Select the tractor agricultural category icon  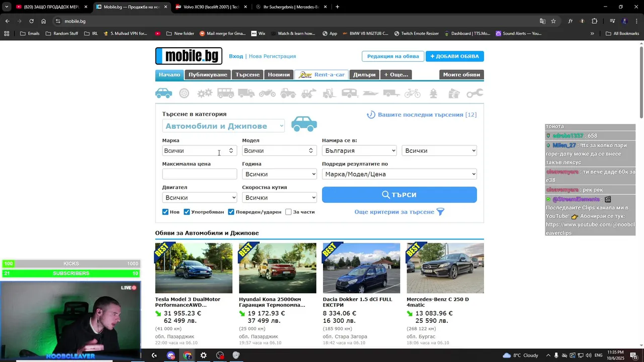coord(288,93)
